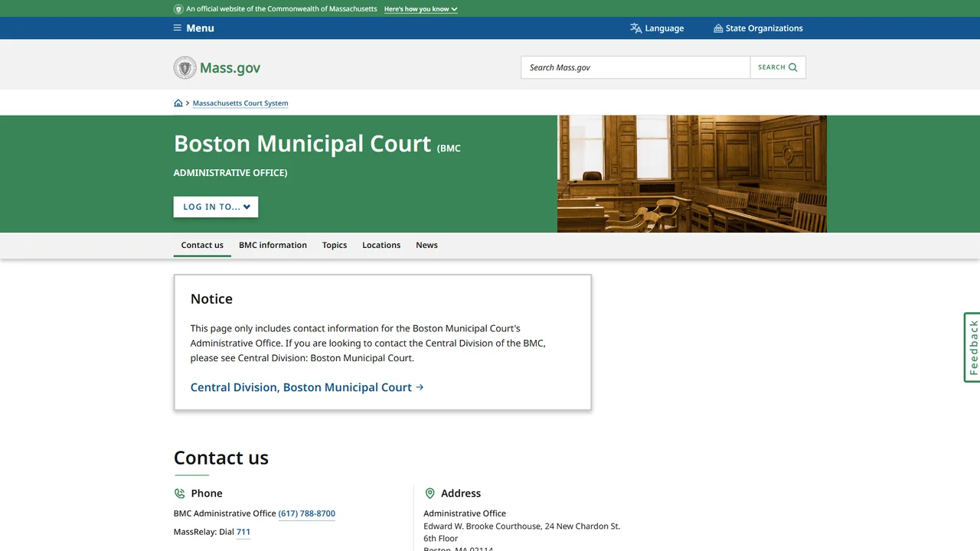Screen dimensions: 980x551
Task: Click the Search Mass.gov input field
Action: (x=635, y=67)
